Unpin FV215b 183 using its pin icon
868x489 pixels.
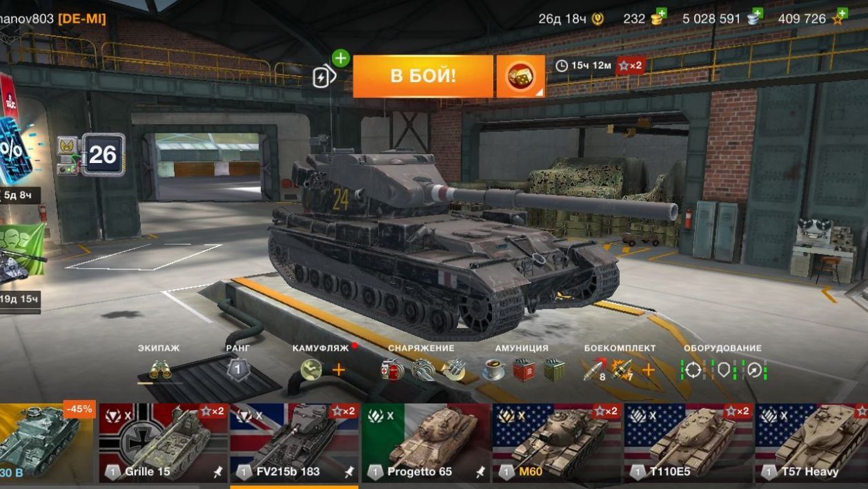[x=349, y=472]
